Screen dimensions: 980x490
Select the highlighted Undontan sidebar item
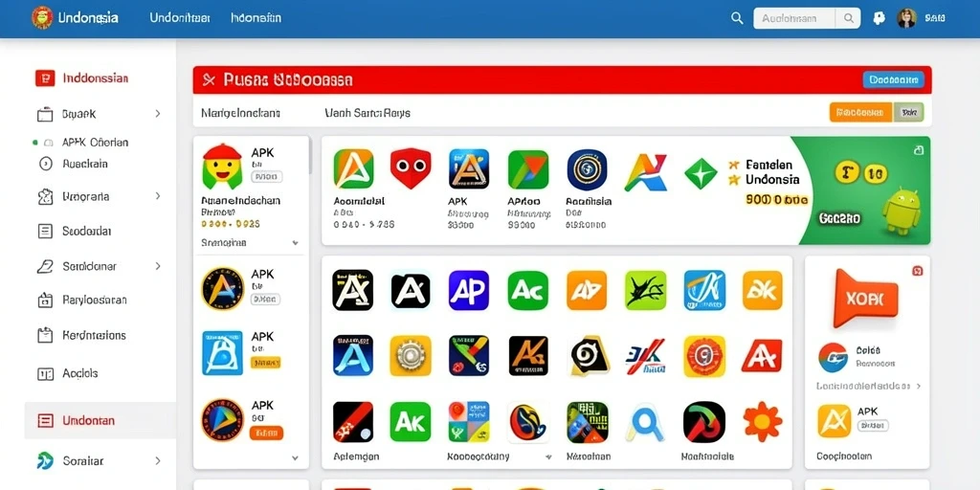[100, 421]
